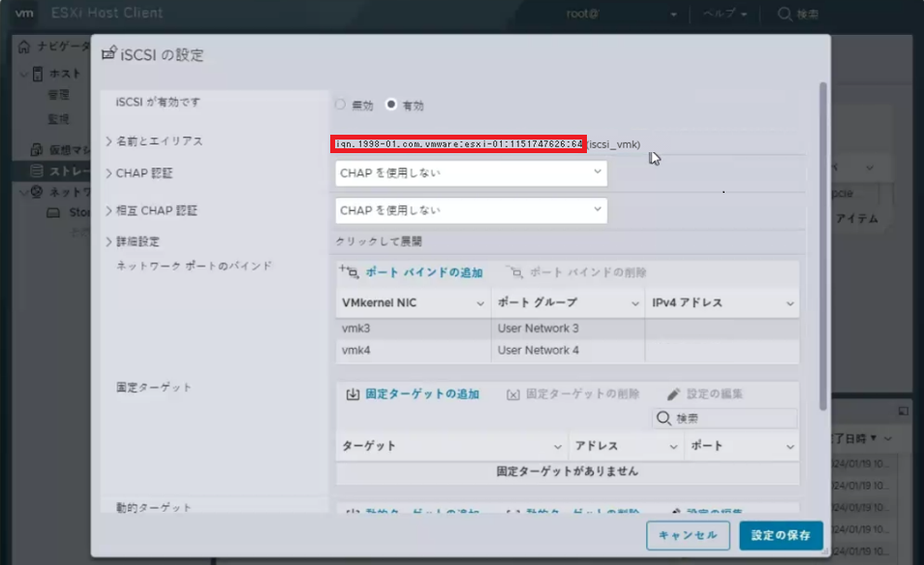Select the 無効 (disabled) radio button
The width and height of the screenshot is (924, 565).
pyautogui.click(x=340, y=105)
